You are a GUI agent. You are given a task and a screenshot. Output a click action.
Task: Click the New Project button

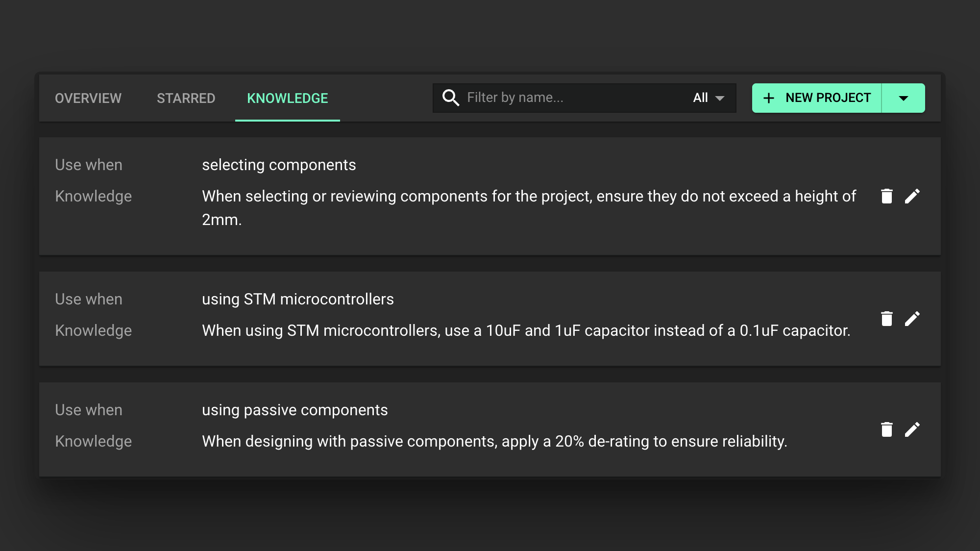[828, 98]
